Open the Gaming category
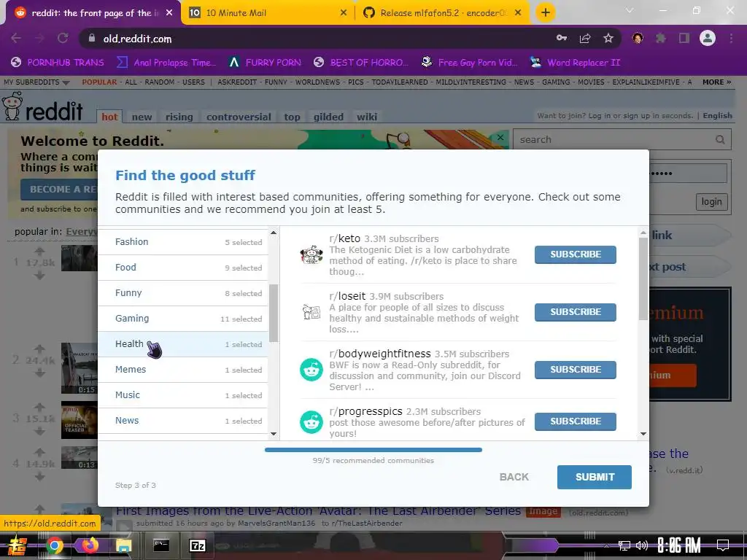 (x=183, y=319)
